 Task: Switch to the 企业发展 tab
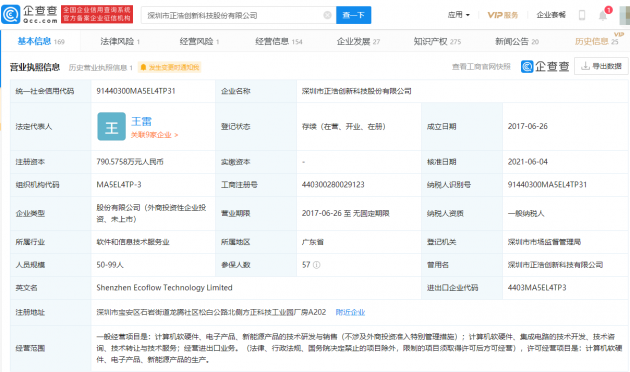coord(358,41)
